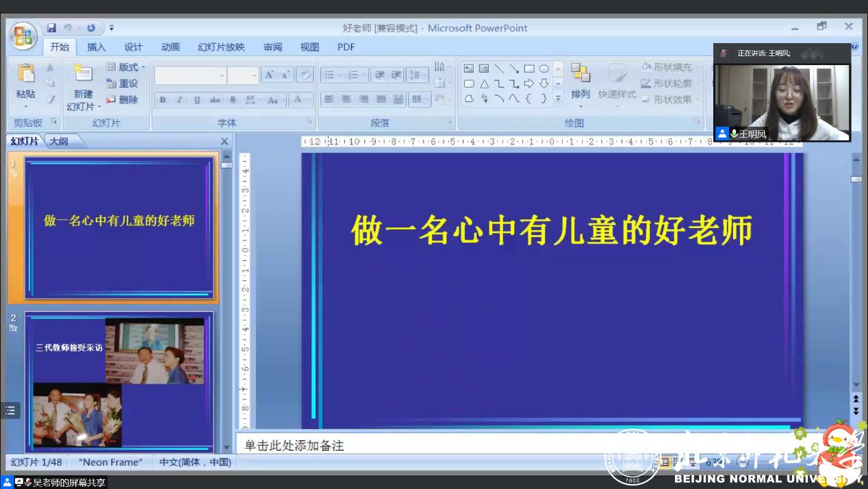Click the Office button logo
Screen dimensions: 868x489
pyautogui.click(x=23, y=36)
